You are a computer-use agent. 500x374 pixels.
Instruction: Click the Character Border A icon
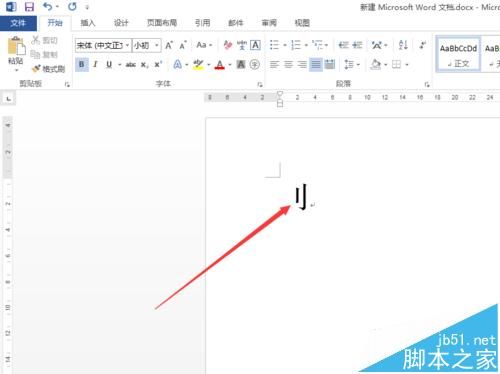coord(255,45)
